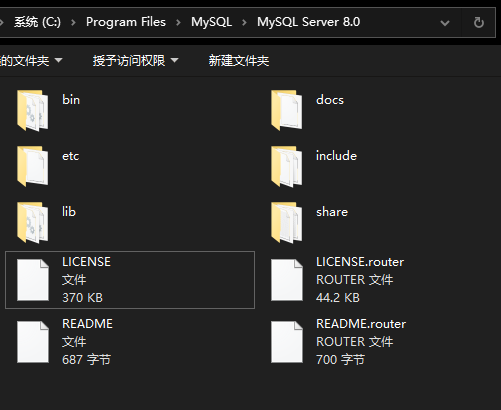501x410 pixels.
Task: Open the docs folder icon
Action: (287, 110)
